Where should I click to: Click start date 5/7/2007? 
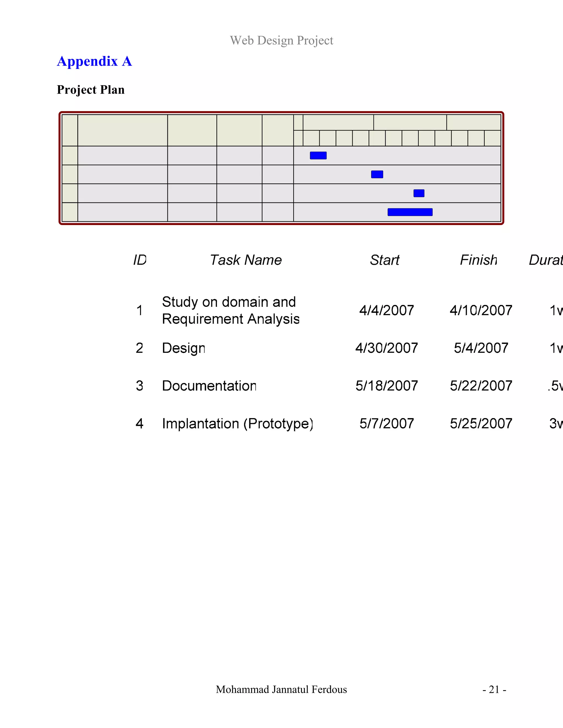coord(387,423)
